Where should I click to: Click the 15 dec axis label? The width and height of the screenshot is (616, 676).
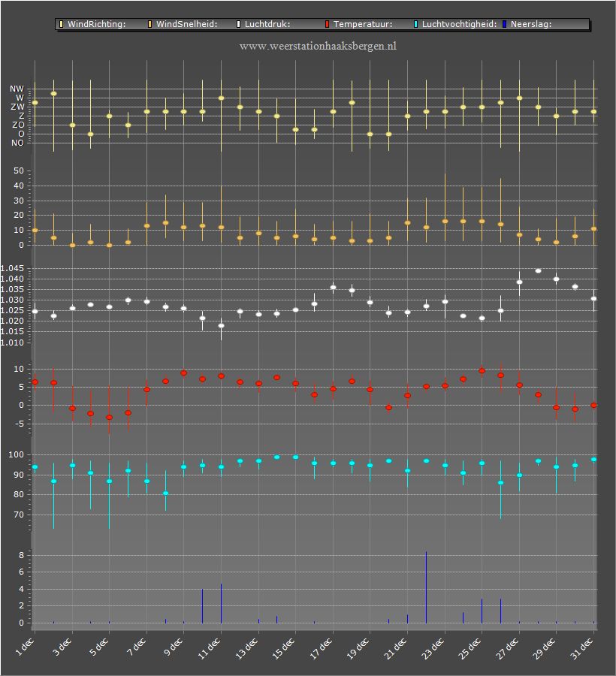[x=284, y=648]
